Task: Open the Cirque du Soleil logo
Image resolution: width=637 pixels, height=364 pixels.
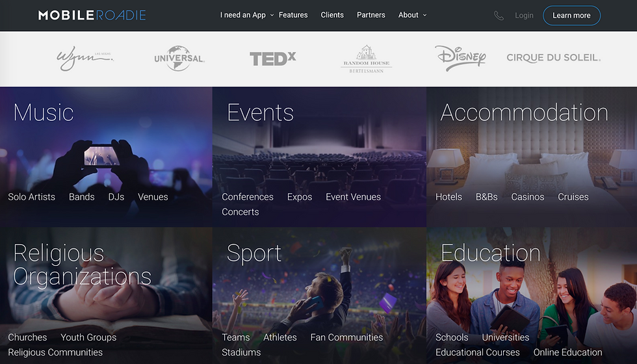Action: pyautogui.click(x=553, y=58)
